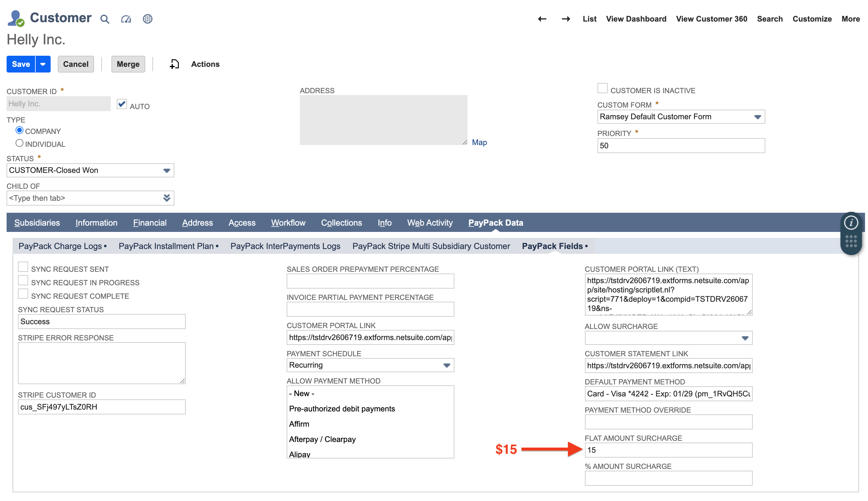Click the globe icon in the header
This screenshot has height=501, width=868.
148,19
